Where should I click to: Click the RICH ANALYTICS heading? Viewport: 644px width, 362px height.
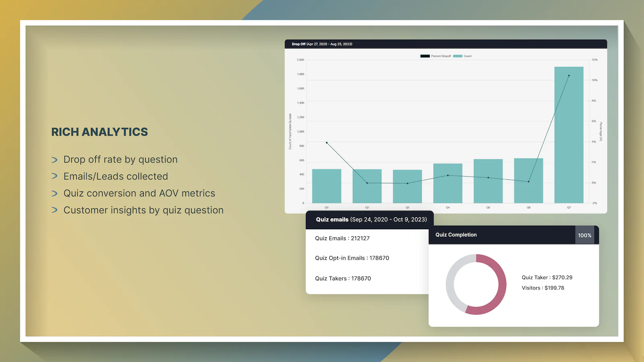(x=99, y=132)
